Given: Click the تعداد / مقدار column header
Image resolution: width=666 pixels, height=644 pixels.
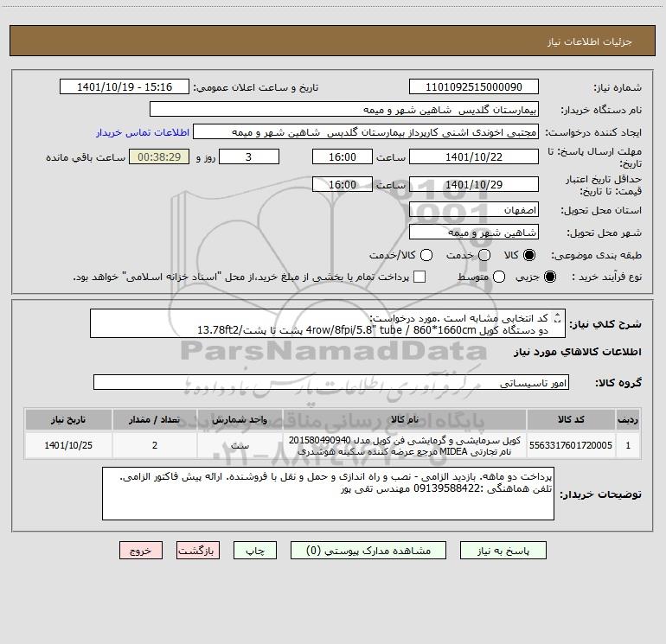Looking at the screenshot, I should point(154,420).
